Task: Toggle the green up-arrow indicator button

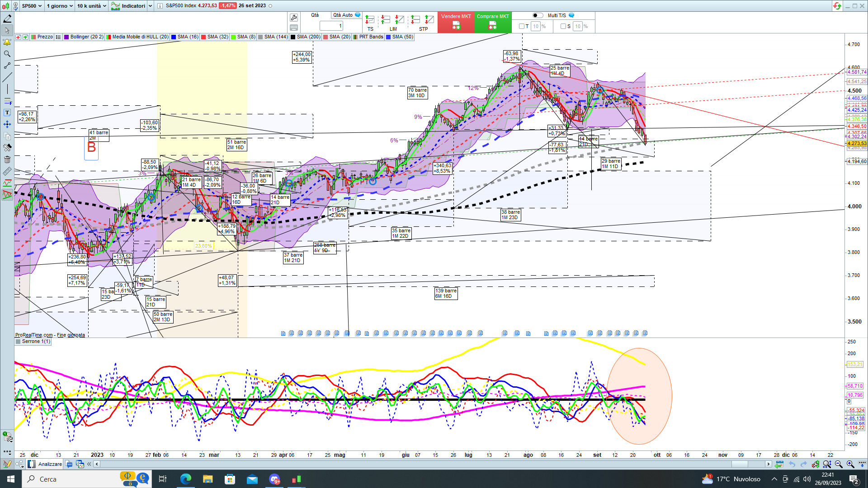Action: (x=25, y=37)
